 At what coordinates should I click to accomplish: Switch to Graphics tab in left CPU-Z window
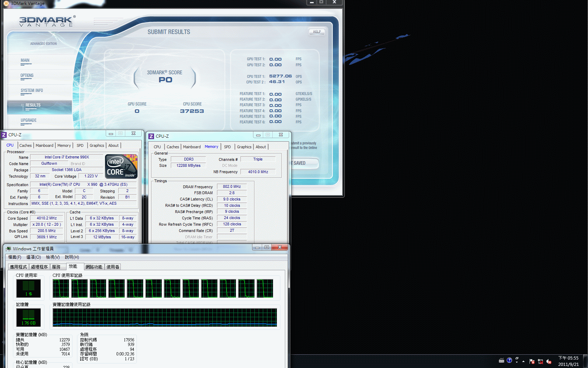click(97, 145)
